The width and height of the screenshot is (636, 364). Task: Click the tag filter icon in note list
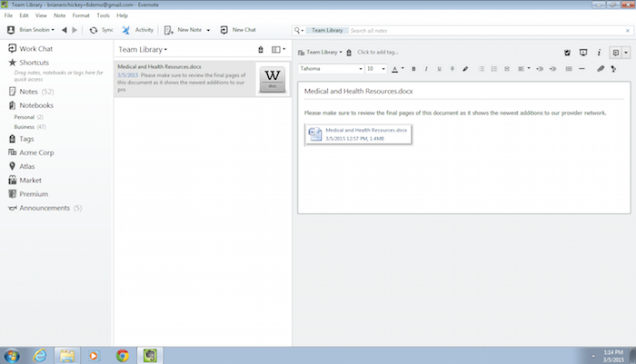click(261, 49)
